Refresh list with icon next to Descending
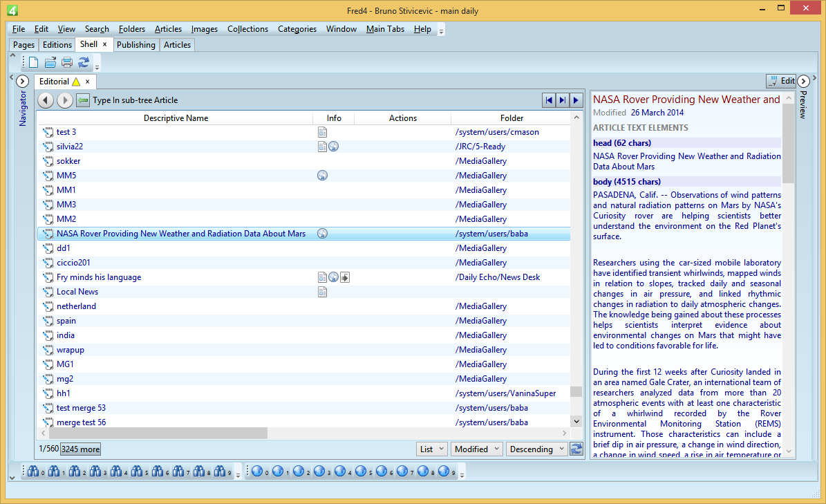826x504 pixels. 575,449
